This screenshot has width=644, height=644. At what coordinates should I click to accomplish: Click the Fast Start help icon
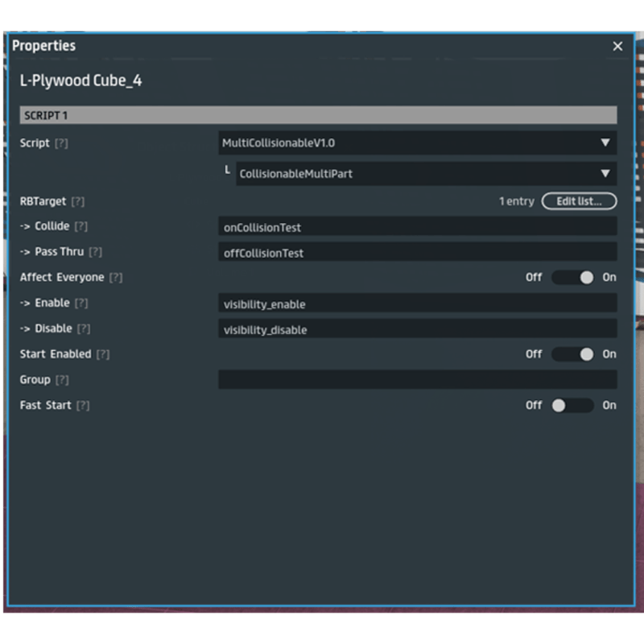[83, 406]
